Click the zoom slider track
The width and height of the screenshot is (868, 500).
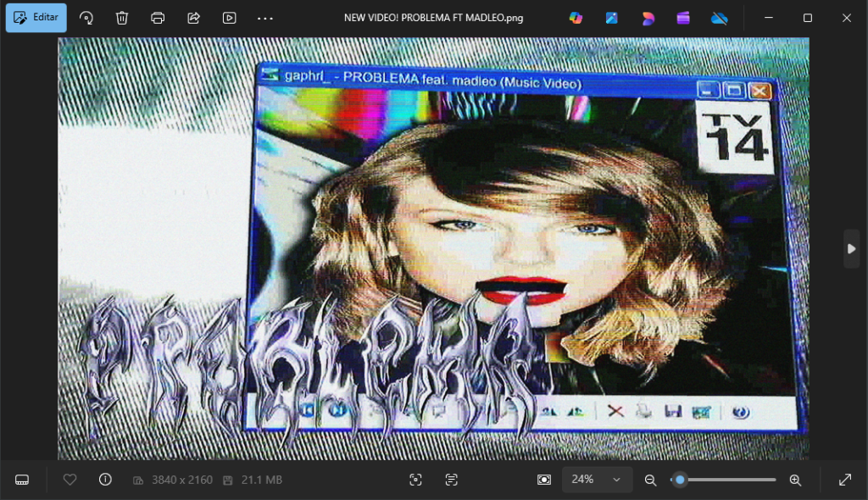(x=729, y=480)
